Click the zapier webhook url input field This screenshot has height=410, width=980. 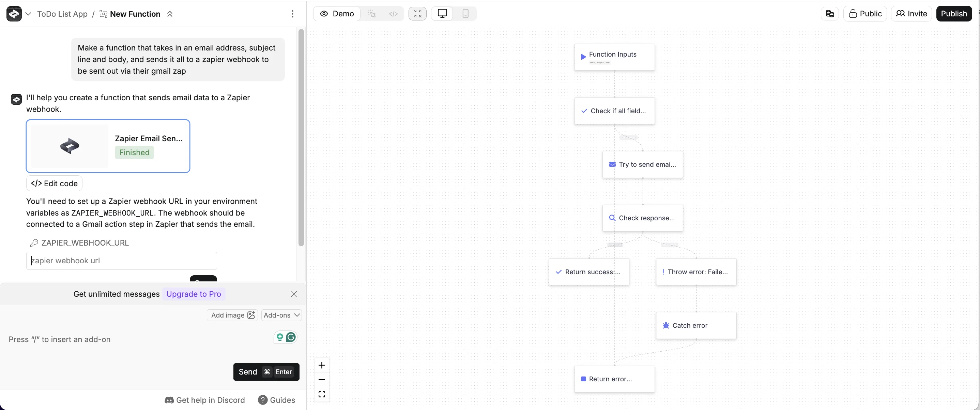(x=121, y=260)
